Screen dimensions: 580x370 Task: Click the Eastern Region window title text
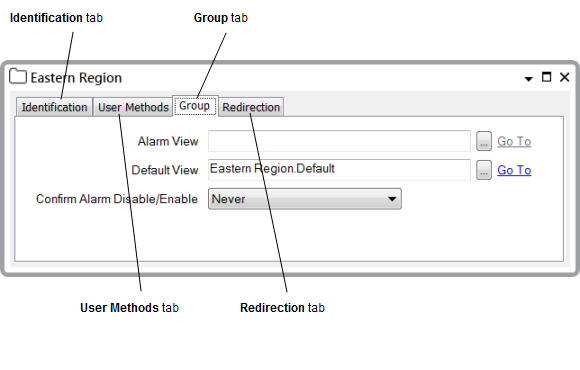coord(76,78)
